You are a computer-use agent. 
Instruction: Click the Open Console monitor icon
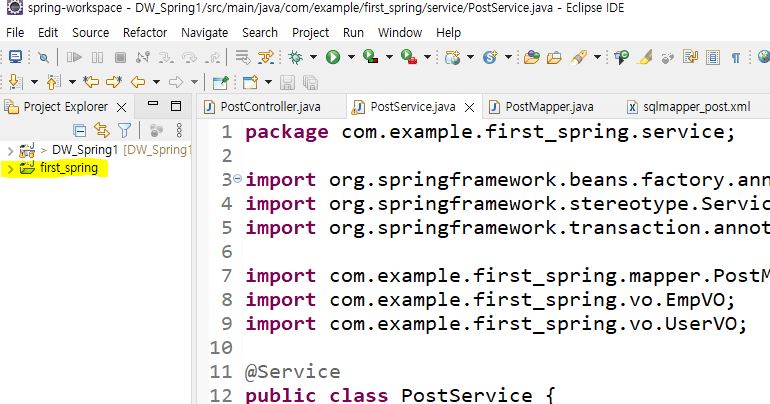pos(15,57)
